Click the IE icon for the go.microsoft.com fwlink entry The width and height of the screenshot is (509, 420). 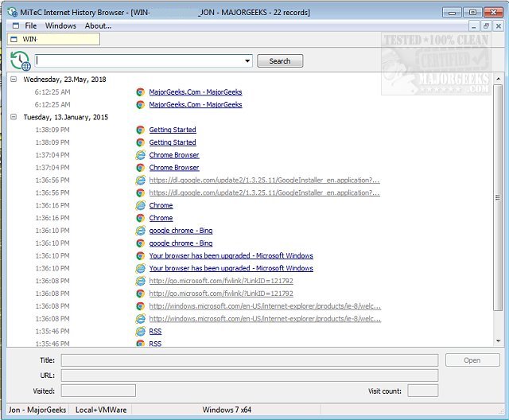(140, 281)
